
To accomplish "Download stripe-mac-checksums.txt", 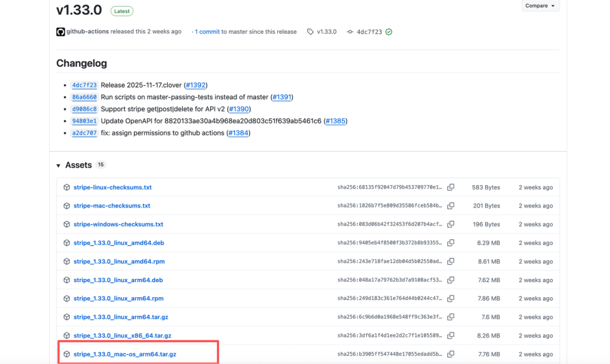I will 112,206.
